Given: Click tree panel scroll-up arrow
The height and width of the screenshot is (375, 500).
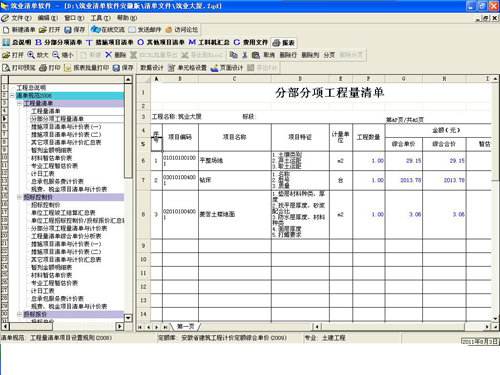Looking at the screenshot, I should point(128,79).
